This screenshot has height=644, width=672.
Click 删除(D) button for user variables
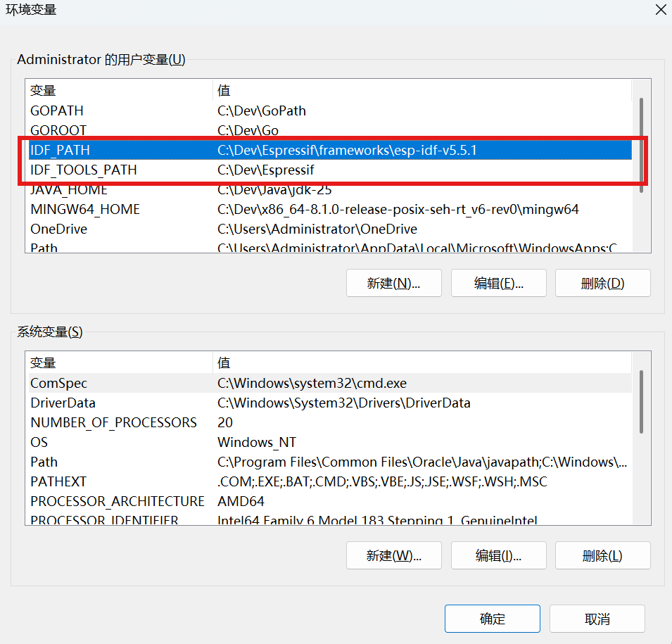(x=602, y=283)
